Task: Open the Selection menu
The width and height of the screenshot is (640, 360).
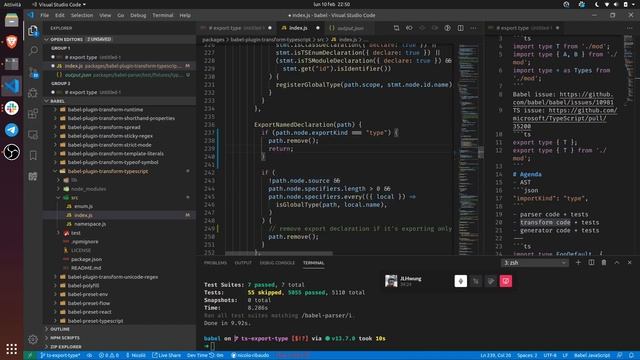Action: (82, 15)
